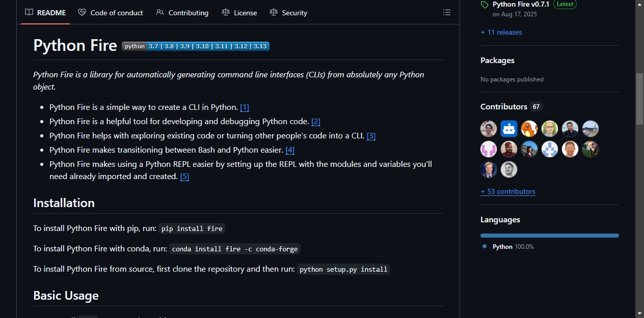Viewport: 644px width, 318px height.
Task: Click the python versions 3.7–3.13 badge
Action: coord(196,46)
